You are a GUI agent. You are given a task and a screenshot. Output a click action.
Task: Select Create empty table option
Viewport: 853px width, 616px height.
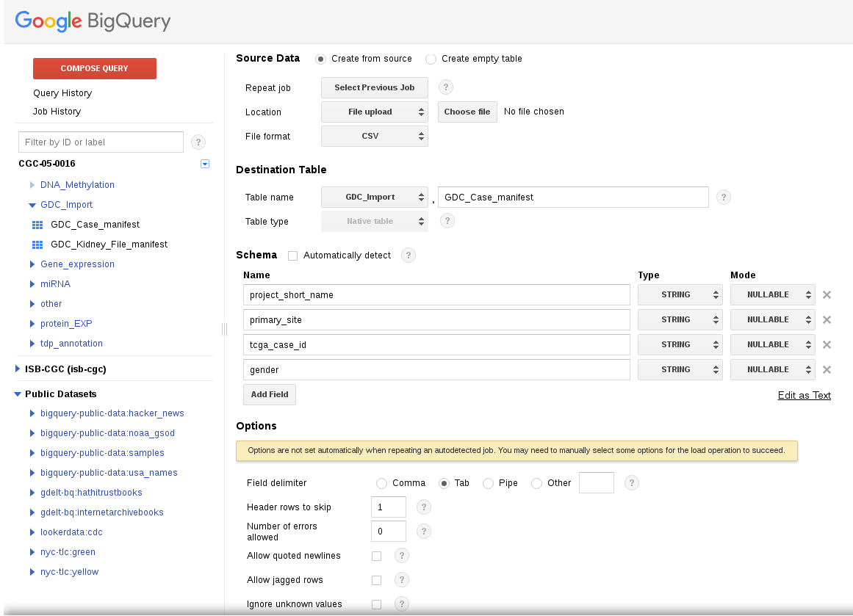431,59
